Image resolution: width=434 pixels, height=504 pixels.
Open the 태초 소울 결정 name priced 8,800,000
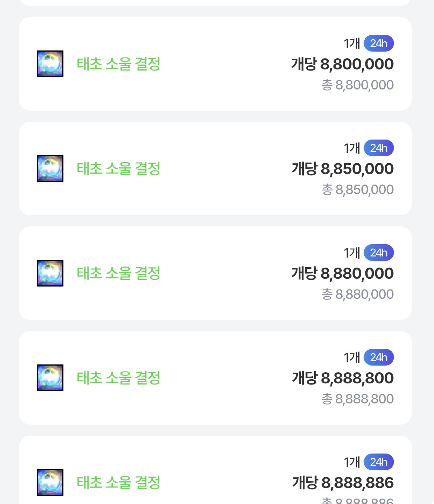(118, 64)
